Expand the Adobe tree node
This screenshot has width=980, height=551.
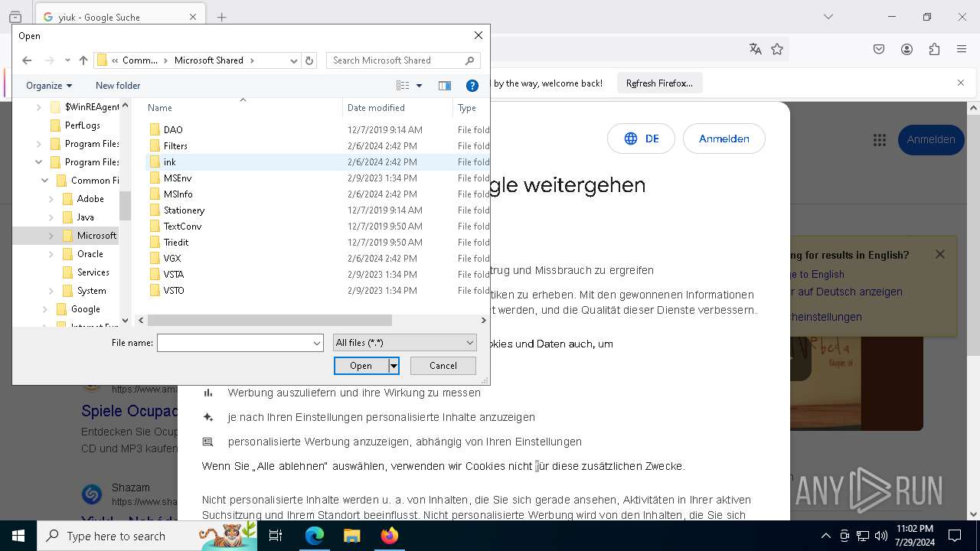coord(51,199)
